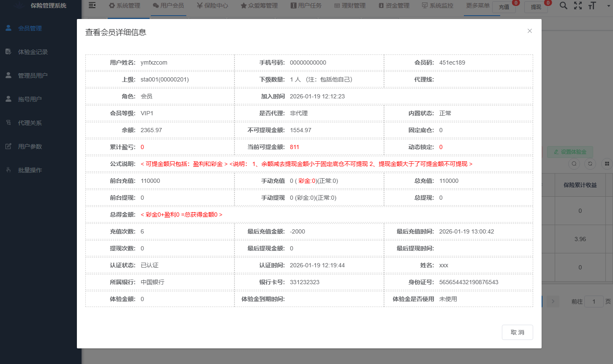The image size is (613, 364).
Task: Open 拖号用户 in the sidebar
Action: 30,99
